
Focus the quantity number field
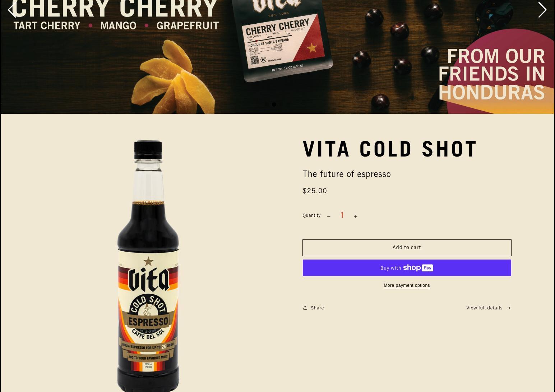(342, 215)
